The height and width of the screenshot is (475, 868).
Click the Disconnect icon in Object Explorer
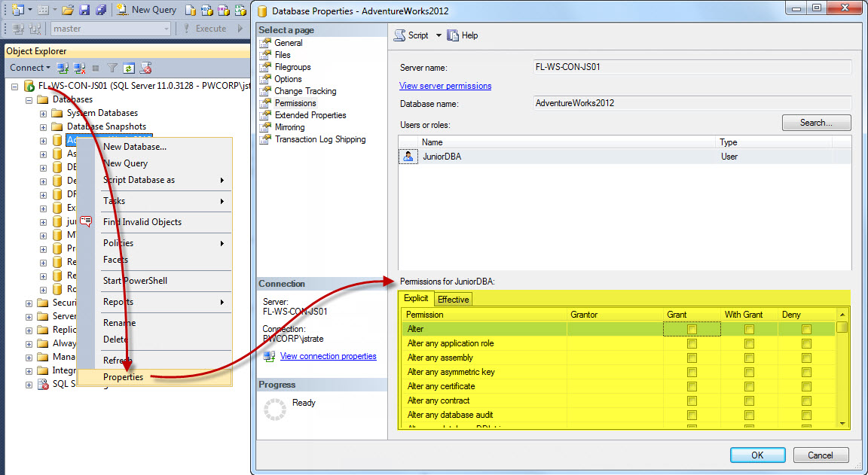pyautogui.click(x=78, y=68)
